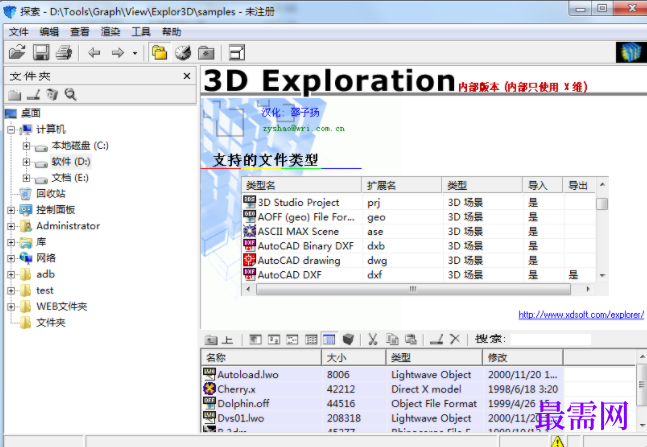Viewport: 647px width, 447px height.
Task: Click rename icon in folder panel toolbar
Action: tap(33, 95)
